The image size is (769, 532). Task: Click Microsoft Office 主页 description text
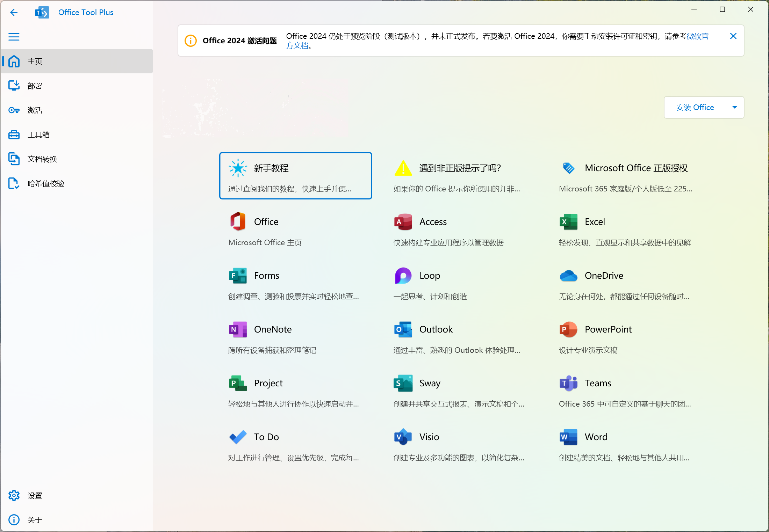pyautogui.click(x=265, y=243)
